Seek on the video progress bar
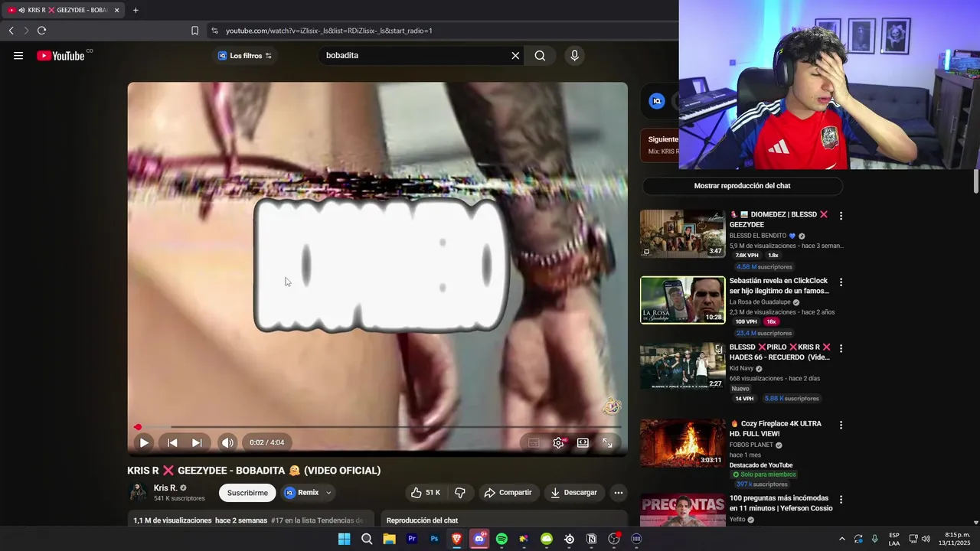The image size is (980, 551). (377, 427)
